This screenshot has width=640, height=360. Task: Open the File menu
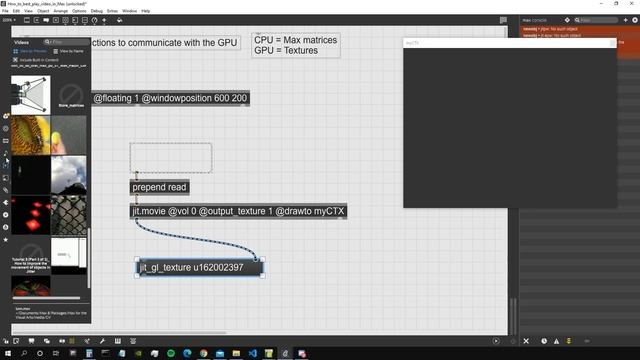(x=5, y=11)
